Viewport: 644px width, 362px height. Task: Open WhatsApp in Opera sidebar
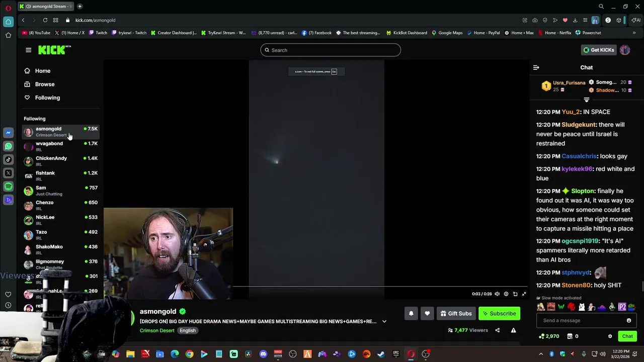click(8, 146)
